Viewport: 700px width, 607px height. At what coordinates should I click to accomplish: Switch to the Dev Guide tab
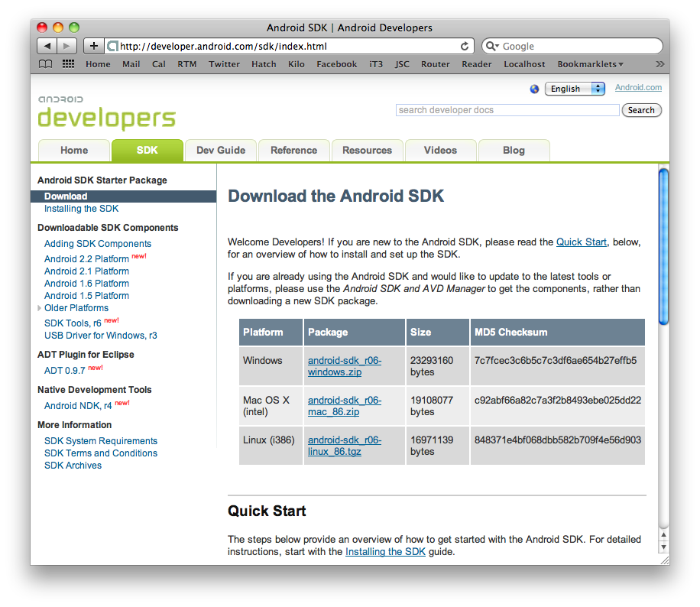tap(221, 151)
